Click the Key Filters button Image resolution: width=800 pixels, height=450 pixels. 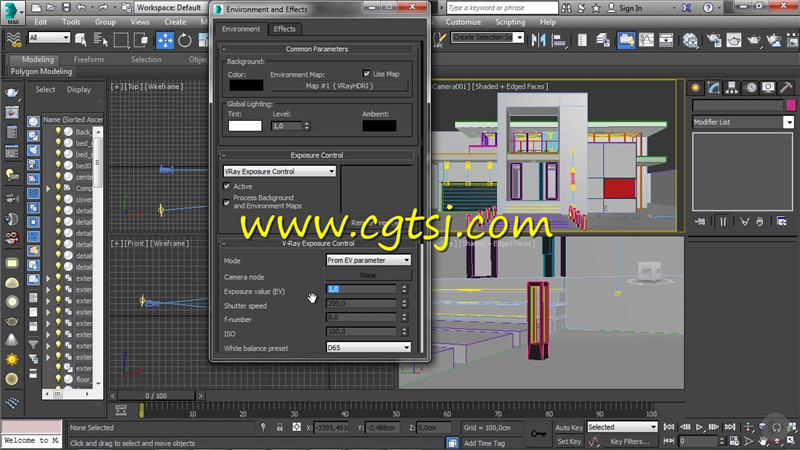[x=630, y=441]
